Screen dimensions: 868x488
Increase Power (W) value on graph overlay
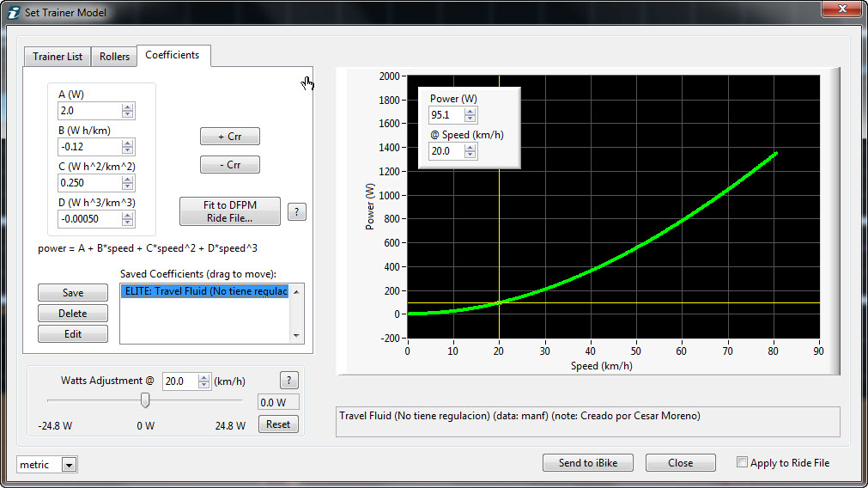(470, 111)
